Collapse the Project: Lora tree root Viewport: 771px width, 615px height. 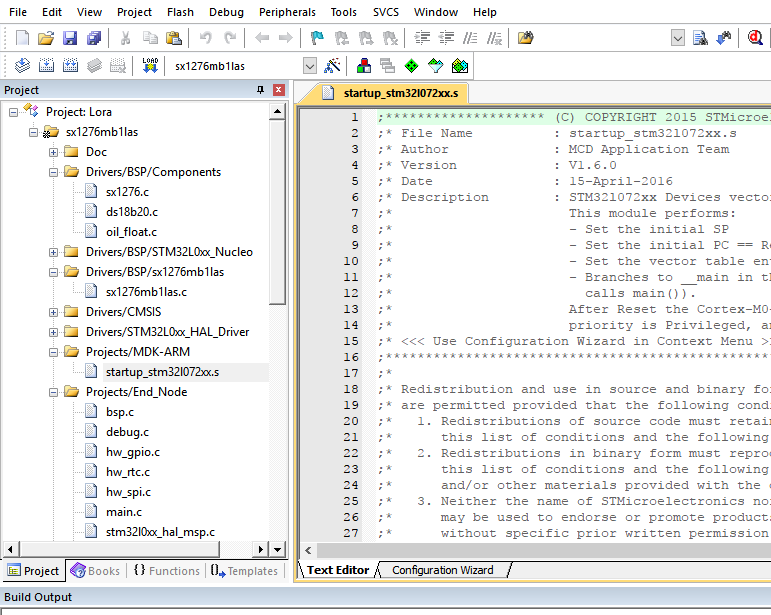coord(13,113)
